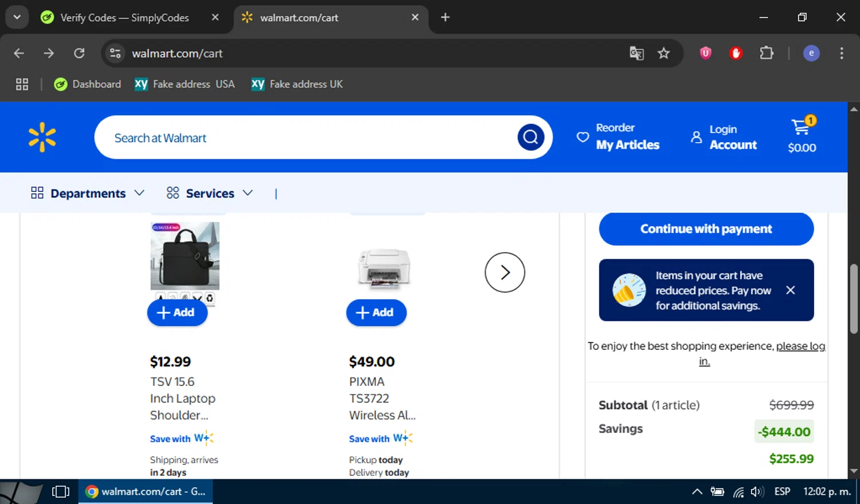Click the volume speaker tray icon

tap(757, 492)
